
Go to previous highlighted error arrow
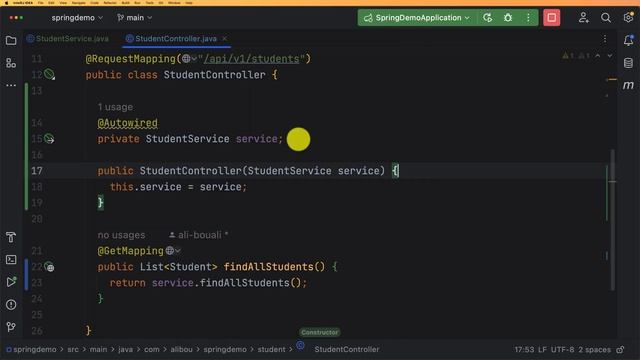click(x=598, y=56)
